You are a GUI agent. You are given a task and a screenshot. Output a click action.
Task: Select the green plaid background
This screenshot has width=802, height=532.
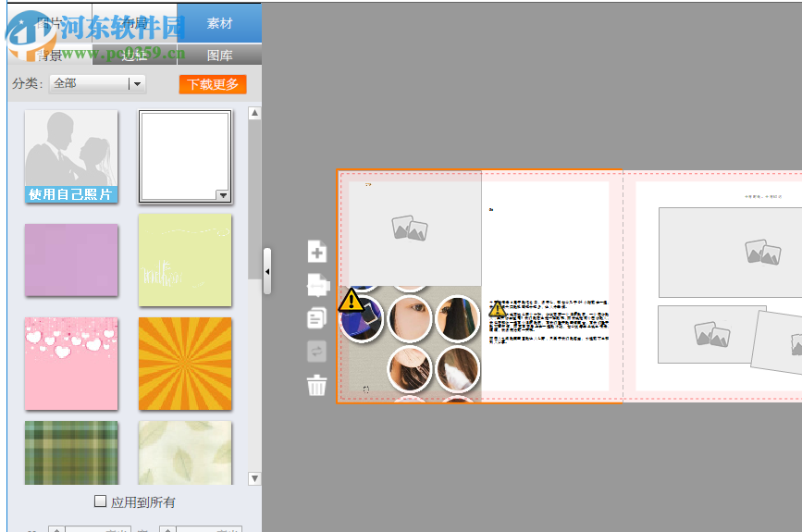tap(71, 452)
